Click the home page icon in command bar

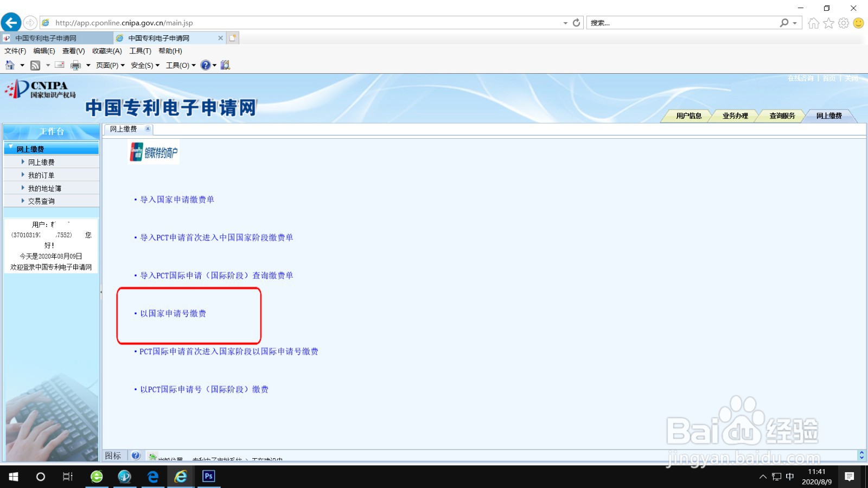10,65
